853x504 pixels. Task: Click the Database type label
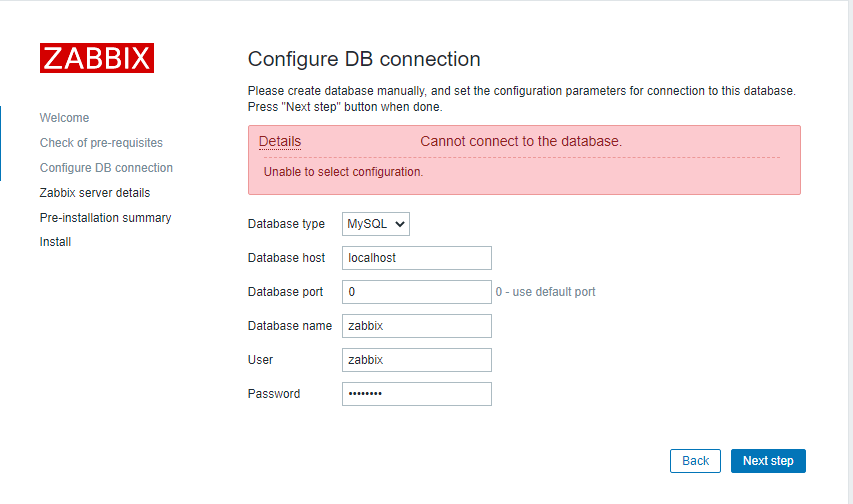point(286,224)
